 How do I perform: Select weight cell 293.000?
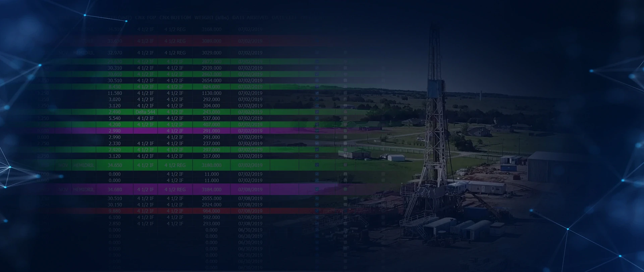point(211,224)
